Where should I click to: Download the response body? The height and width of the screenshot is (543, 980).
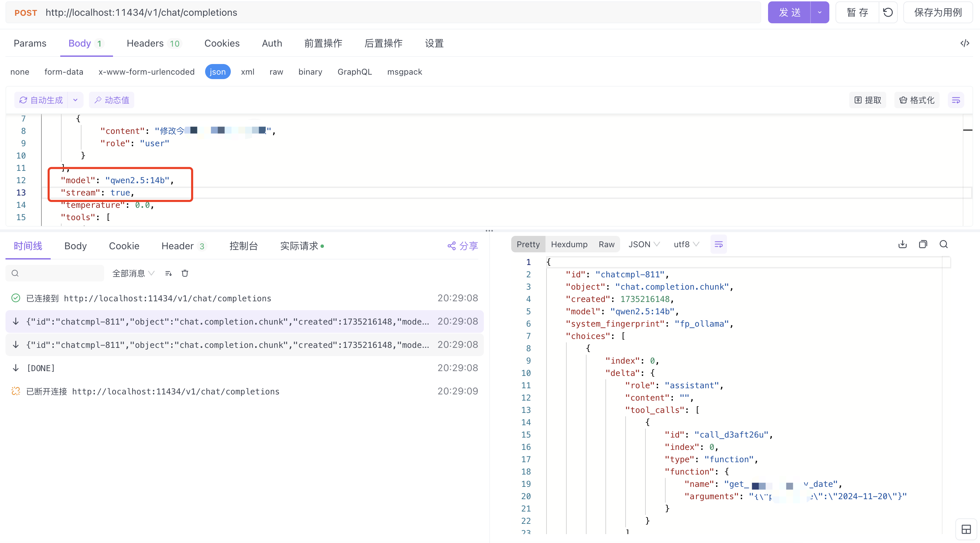pos(902,244)
